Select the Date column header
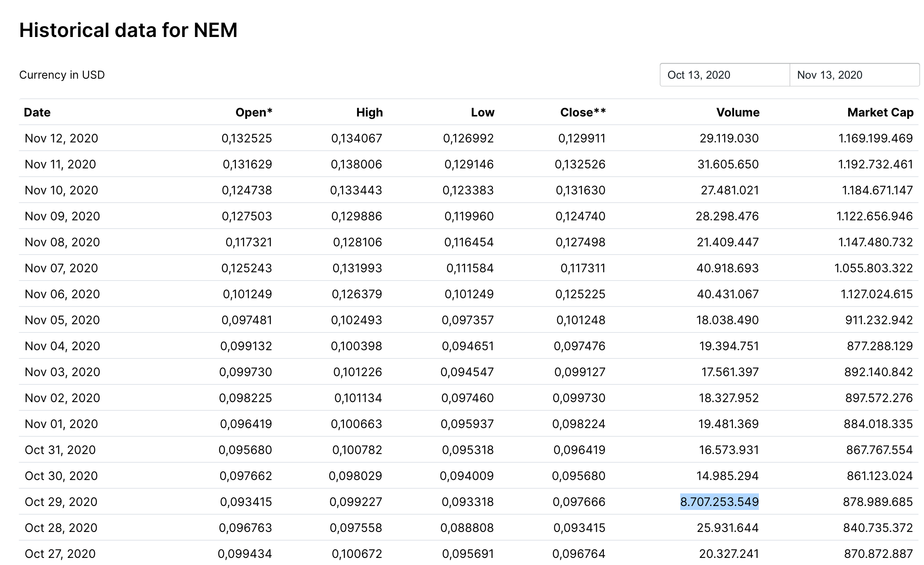Screen dimensions: 924x565 pyautogui.click(x=37, y=113)
